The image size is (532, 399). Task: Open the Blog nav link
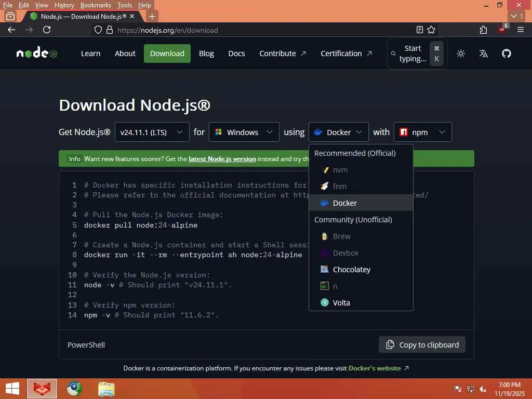(x=206, y=54)
